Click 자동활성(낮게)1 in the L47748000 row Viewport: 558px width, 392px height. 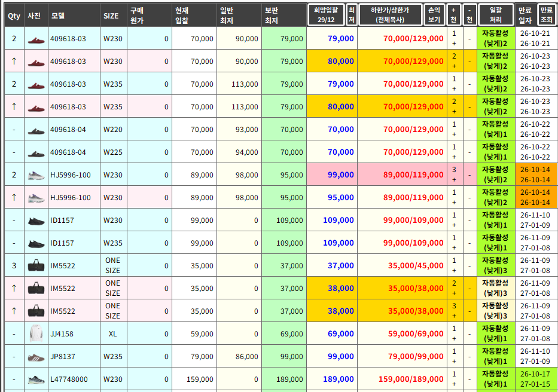tap(495, 379)
